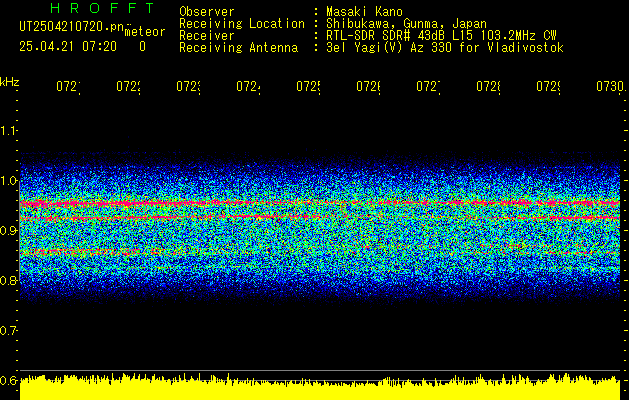Image resolution: width=629 pixels, height=400 pixels.
Task: Click the Receiver label
Action: 207,36
